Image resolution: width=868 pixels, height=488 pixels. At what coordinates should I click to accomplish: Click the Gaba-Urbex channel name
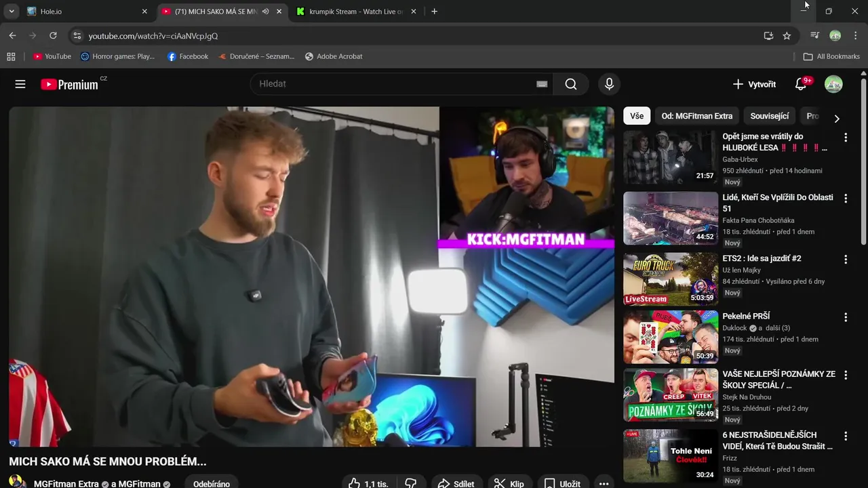[x=740, y=159]
